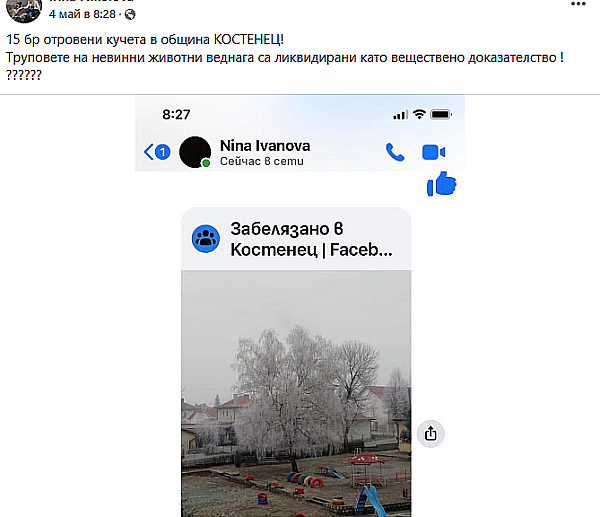The image size is (600, 517).
Task: Start a voice call with phone icon
Action: (395, 152)
